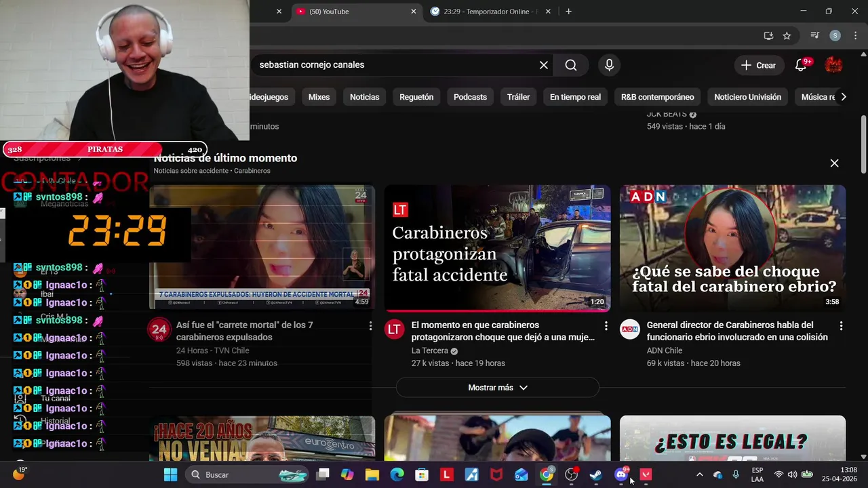Select the Podcasts filter chip
Image resolution: width=868 pixels, height=488 pixels.
point(470,97)
